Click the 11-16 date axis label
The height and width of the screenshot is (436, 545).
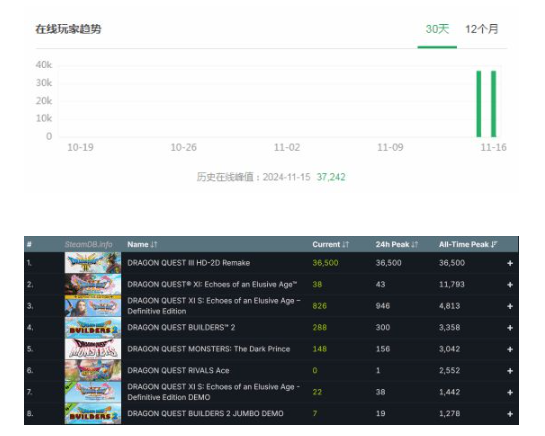(x=494, y=147)
